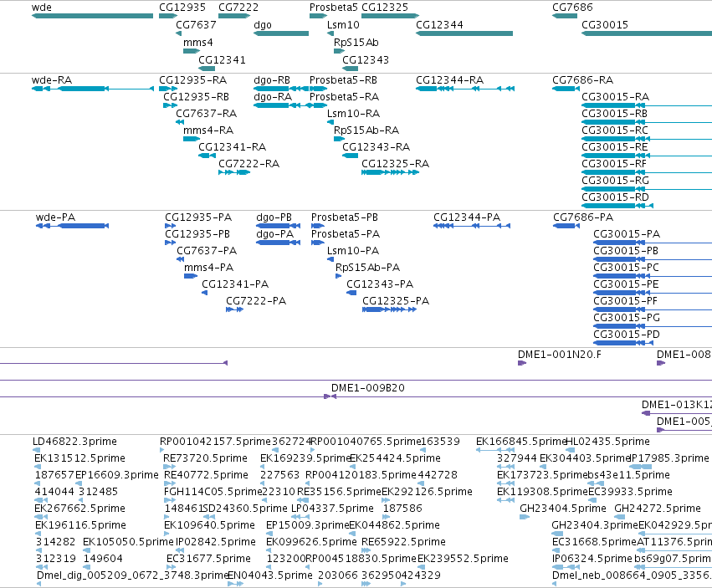Select the GH23404.5prime EST label

click(x=562, y=508)
